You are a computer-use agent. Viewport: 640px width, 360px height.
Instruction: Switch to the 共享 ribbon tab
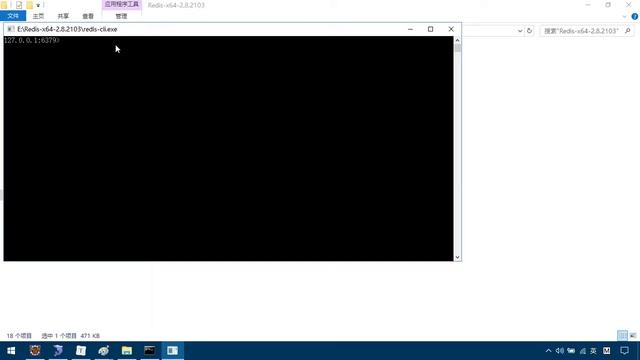(x=63, y=16)
